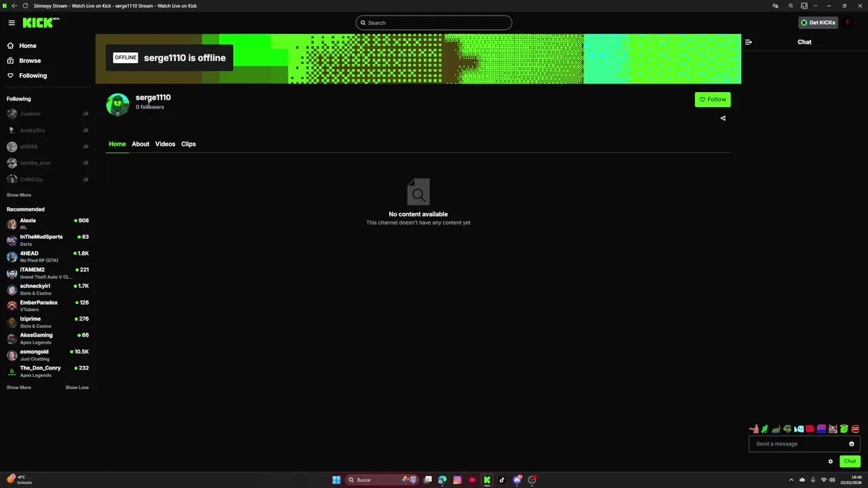Open tamika_snw followed channel

coord(47,163)
